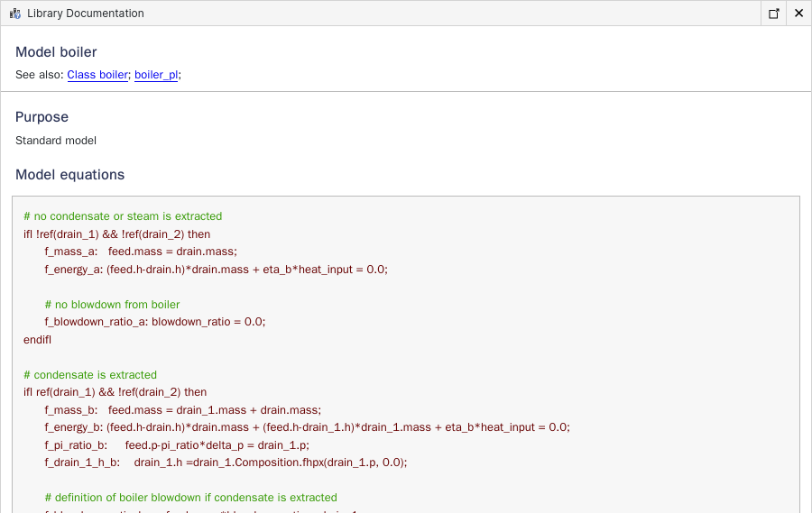Click the f_blowdown_ratio_a equation line
Screen dimensions: 812x513
[x=155, y=322]
